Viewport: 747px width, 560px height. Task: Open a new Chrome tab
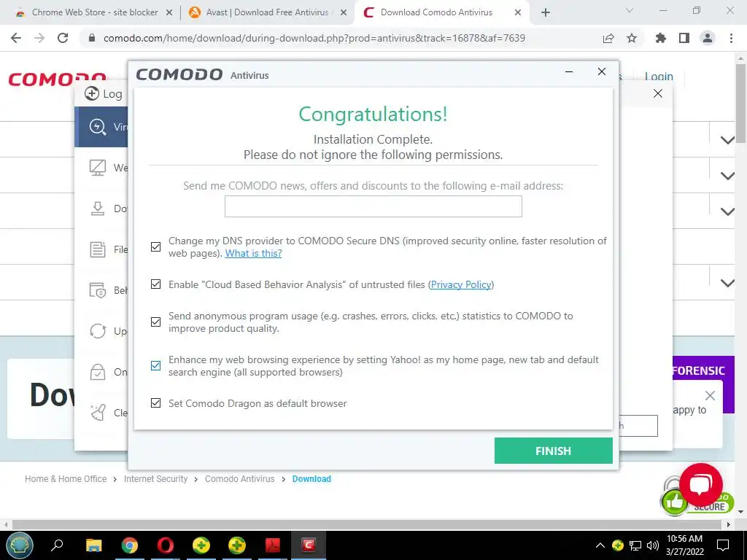(x=546, y=12)
